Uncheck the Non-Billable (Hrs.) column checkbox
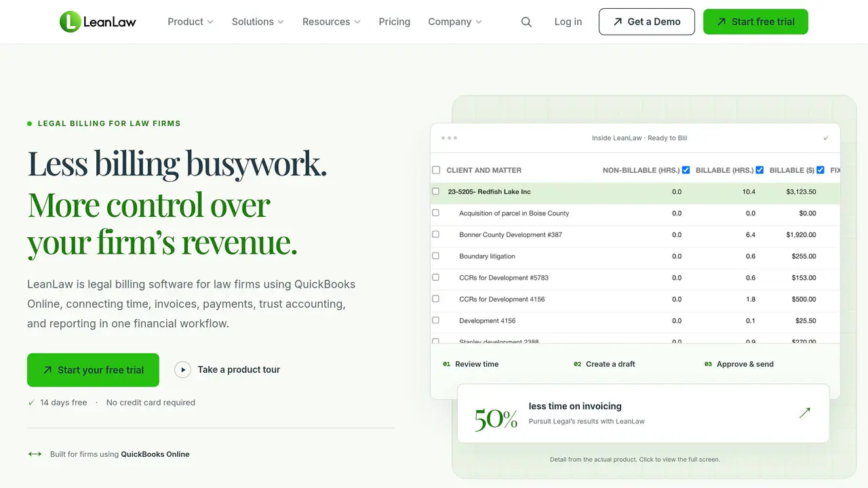Screen dimensions: 868x488 click(686, 170)
